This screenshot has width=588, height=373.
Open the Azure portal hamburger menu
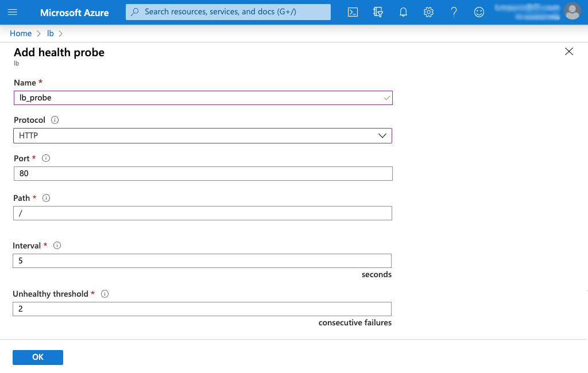pos(13,12)
